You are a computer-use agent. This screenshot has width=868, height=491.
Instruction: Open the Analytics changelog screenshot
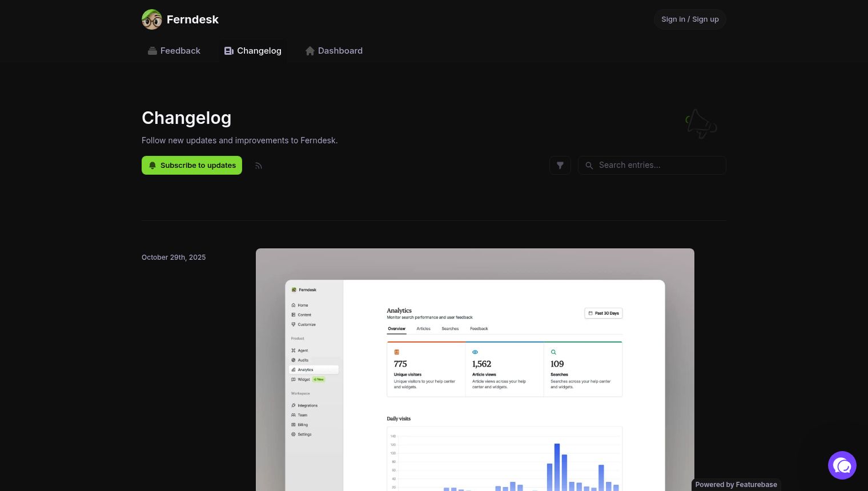click(475, 371)
